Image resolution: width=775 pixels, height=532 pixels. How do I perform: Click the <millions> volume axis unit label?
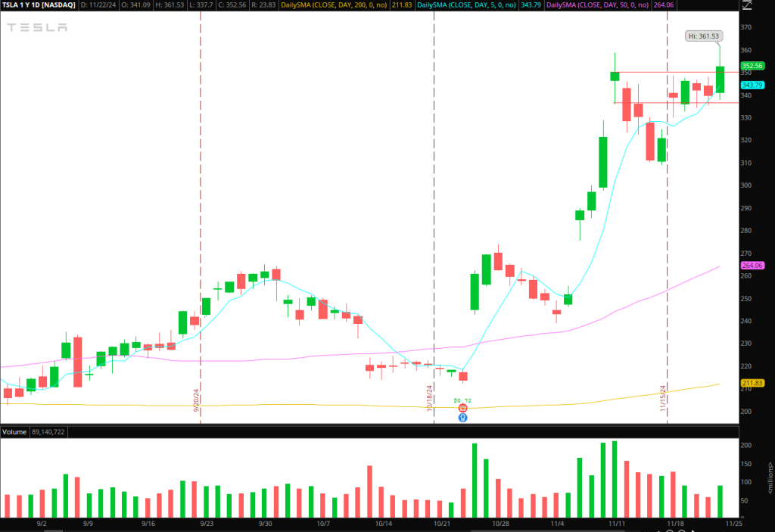[770, 478]
